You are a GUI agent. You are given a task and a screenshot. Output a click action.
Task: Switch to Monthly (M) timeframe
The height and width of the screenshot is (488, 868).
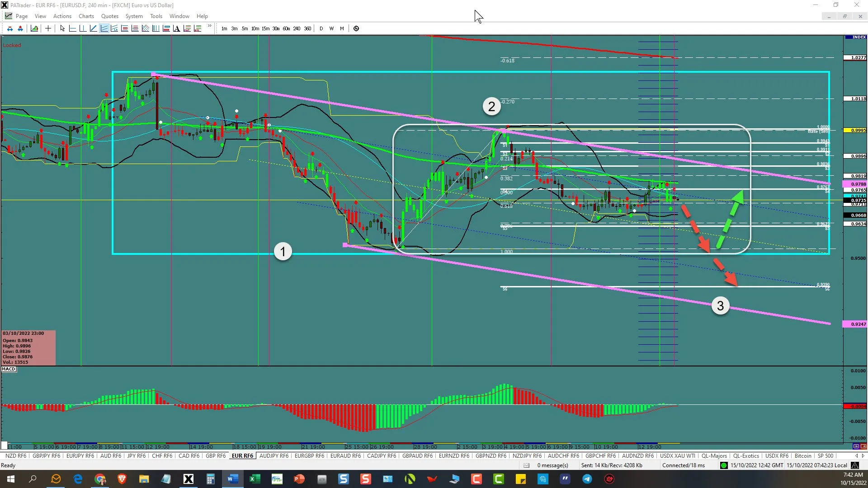[x=342, y=28]
